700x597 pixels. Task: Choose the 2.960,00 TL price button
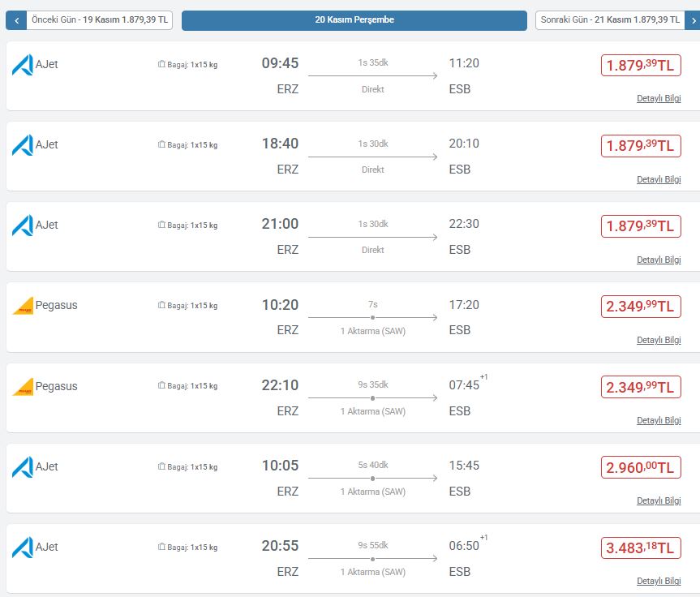tap(640, 467)
